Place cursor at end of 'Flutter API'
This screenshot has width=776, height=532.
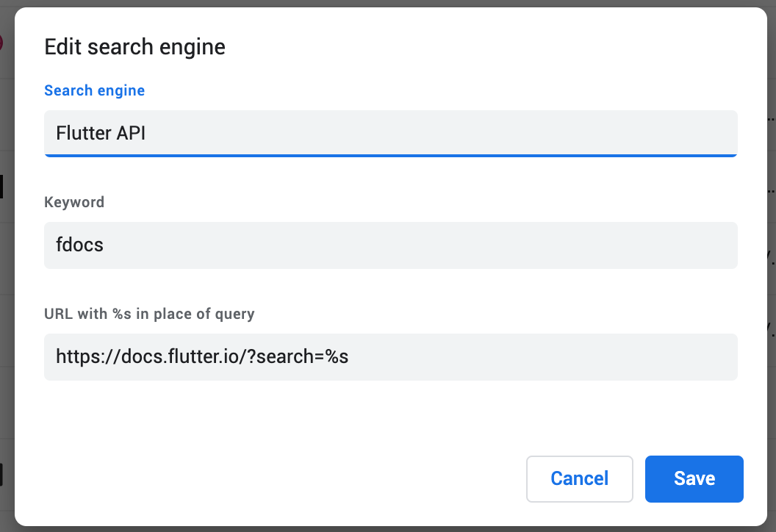147,133
